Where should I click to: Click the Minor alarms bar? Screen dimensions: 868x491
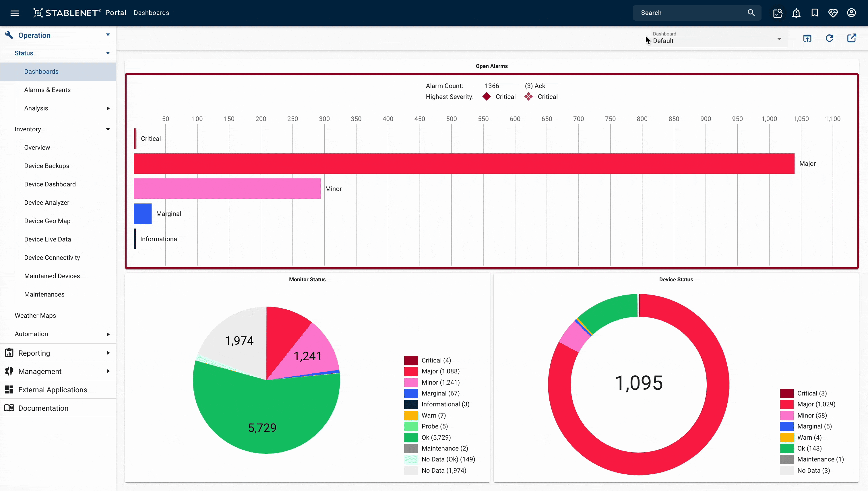click(227, 188)
